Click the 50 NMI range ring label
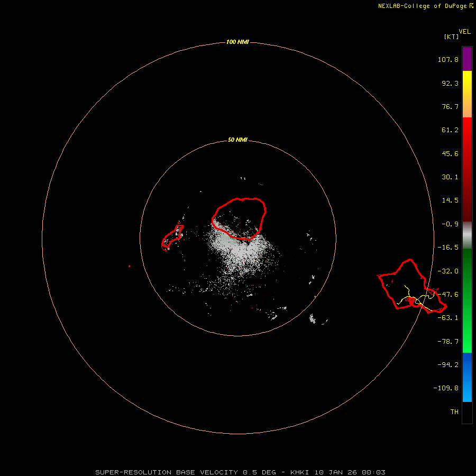The height and width of the screenshot is (476, 476). click(x=237, y=140)
